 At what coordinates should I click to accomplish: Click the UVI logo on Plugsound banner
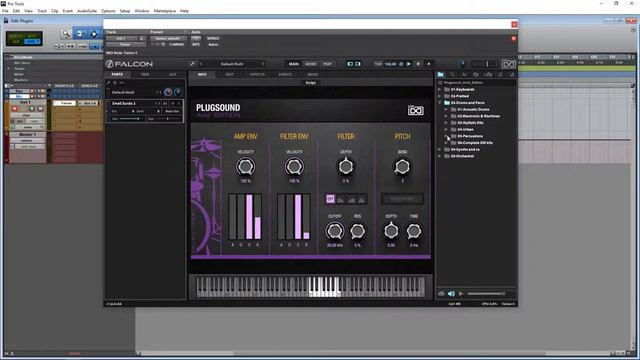pos(416,110)
